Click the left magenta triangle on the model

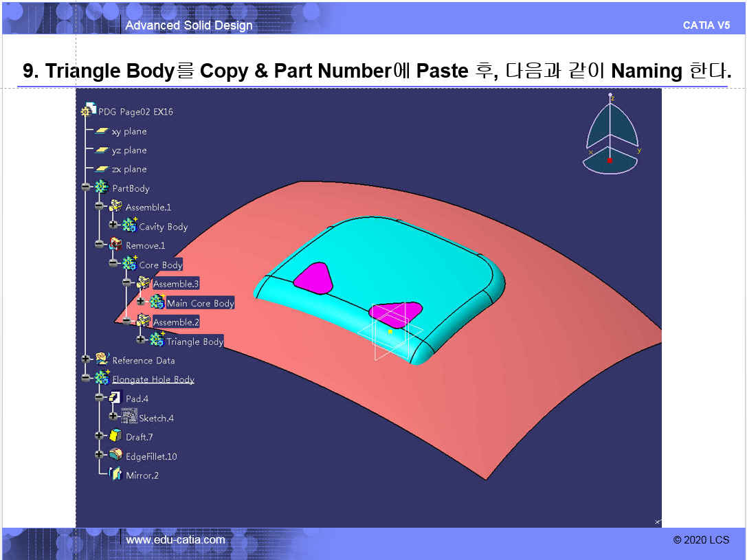coord(314,277)
